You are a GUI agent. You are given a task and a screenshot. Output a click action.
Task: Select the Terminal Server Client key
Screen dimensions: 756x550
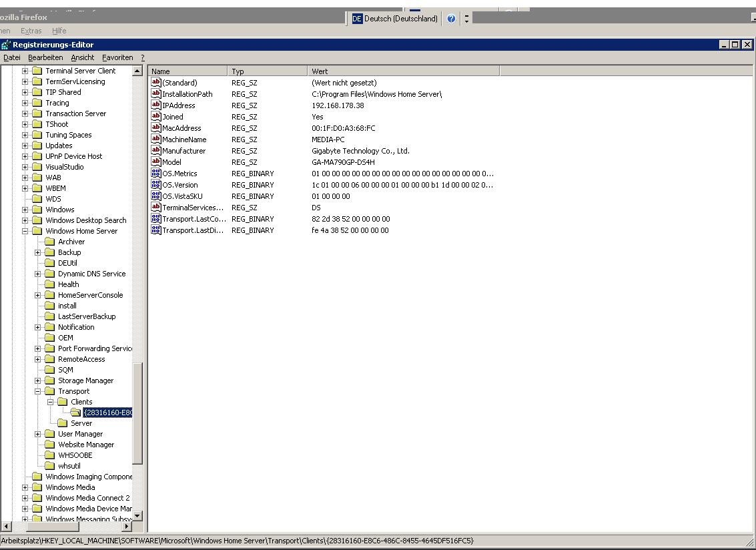[81, 71]
